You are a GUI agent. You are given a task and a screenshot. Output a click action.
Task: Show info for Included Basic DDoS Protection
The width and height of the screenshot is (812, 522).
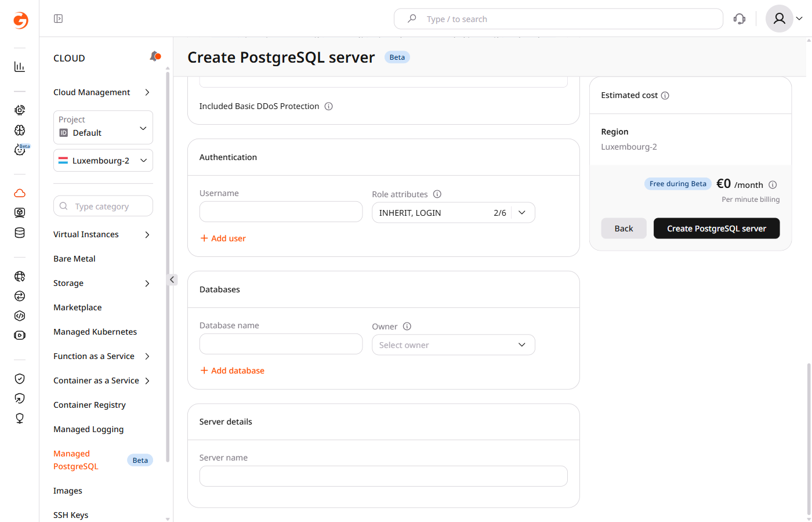328,106
